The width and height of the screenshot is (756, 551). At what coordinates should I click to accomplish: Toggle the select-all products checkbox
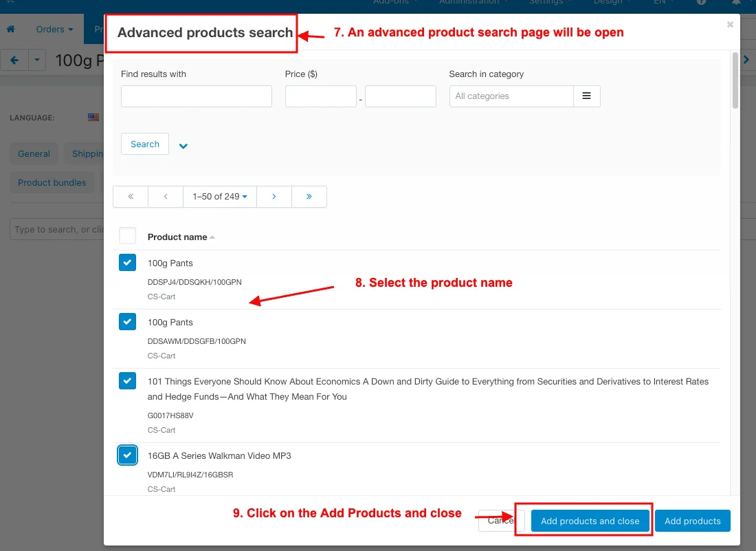tap(127, 236)
